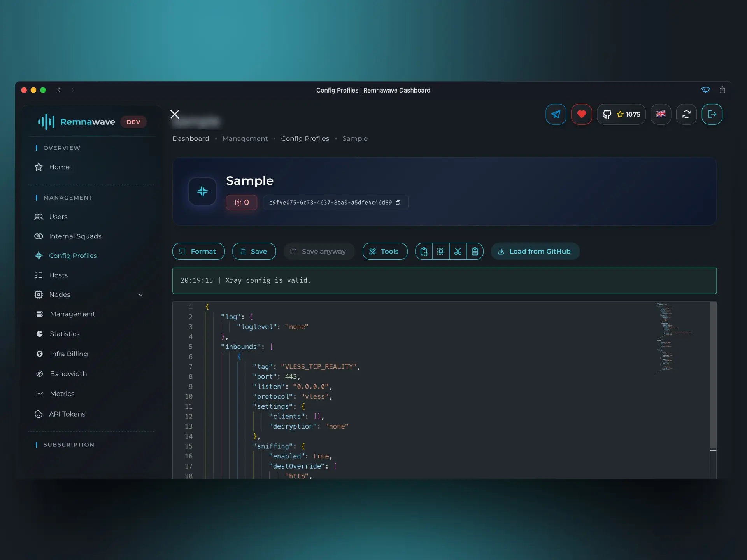The height and width of the screenshot is (560, 747).
Task: Click the red donate heart icon
Action: [581, 114]
